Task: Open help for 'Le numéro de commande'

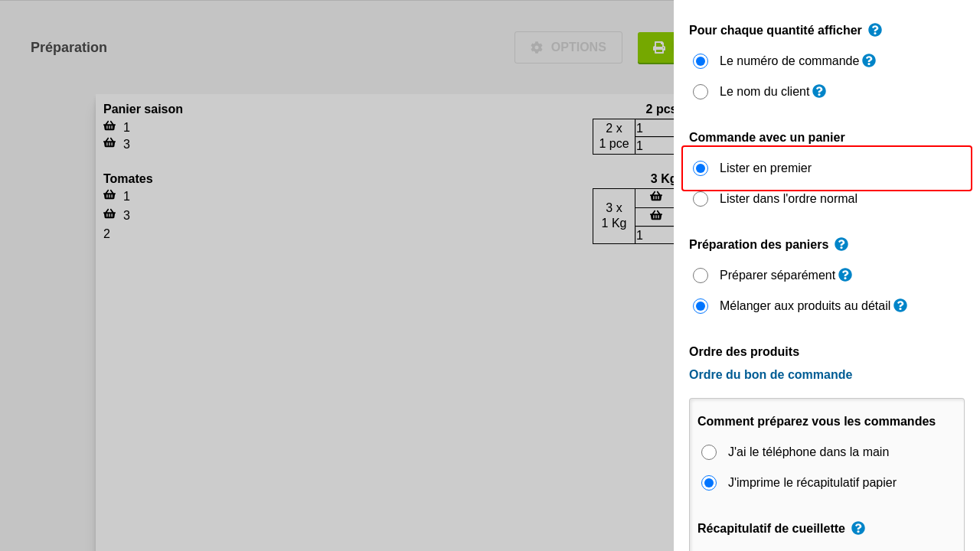Action: point(869,60)
